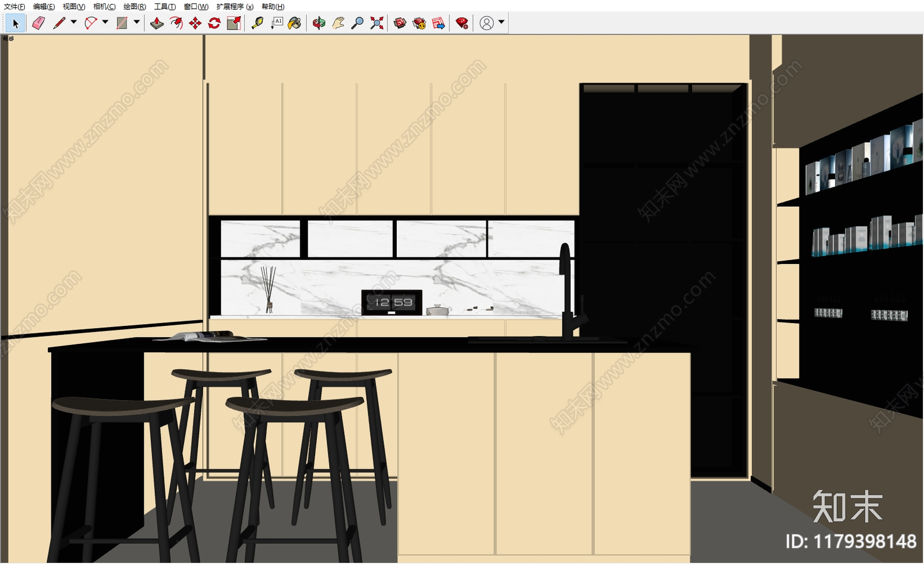Select the black kitchen faucet model
Image resolution: width=924 pixels, height=564 pixels.
[x=572, y=292]
